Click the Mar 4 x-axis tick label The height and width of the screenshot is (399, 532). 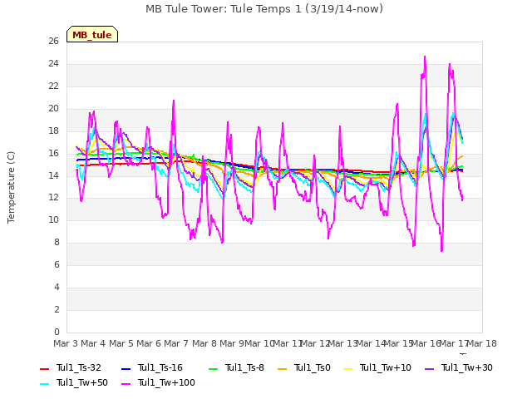pos(93,343)
